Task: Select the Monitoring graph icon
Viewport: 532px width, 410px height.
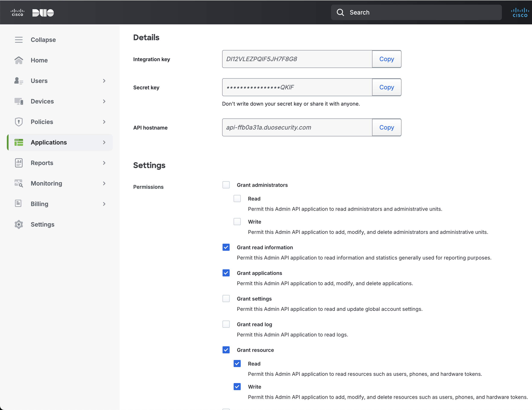Action: 19,183
